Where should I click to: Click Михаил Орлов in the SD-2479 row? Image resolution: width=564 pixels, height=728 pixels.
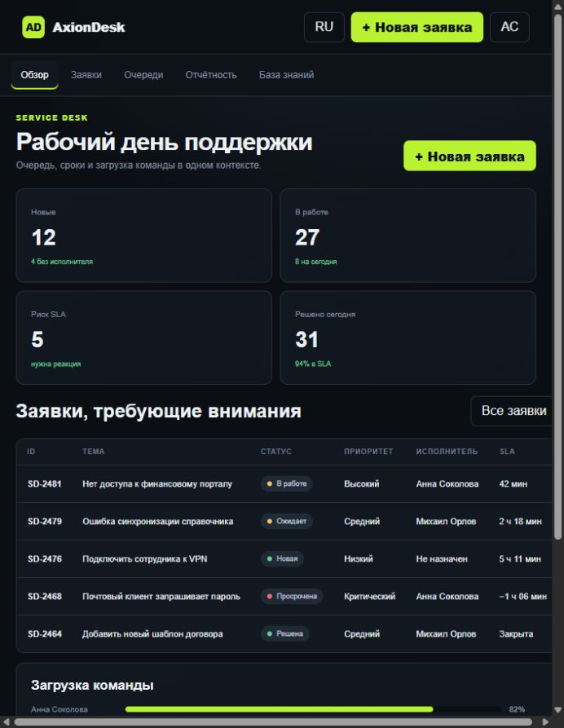446,522
